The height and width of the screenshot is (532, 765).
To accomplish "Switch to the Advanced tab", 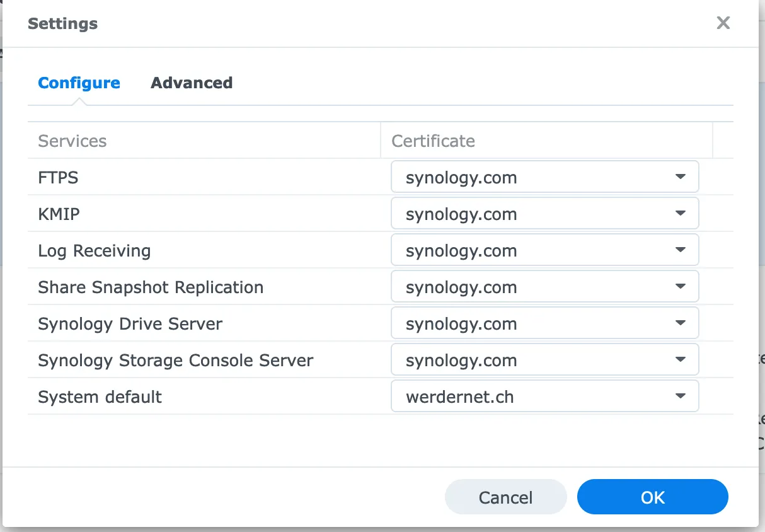I will pyautogui.click(x=192, y=83).
